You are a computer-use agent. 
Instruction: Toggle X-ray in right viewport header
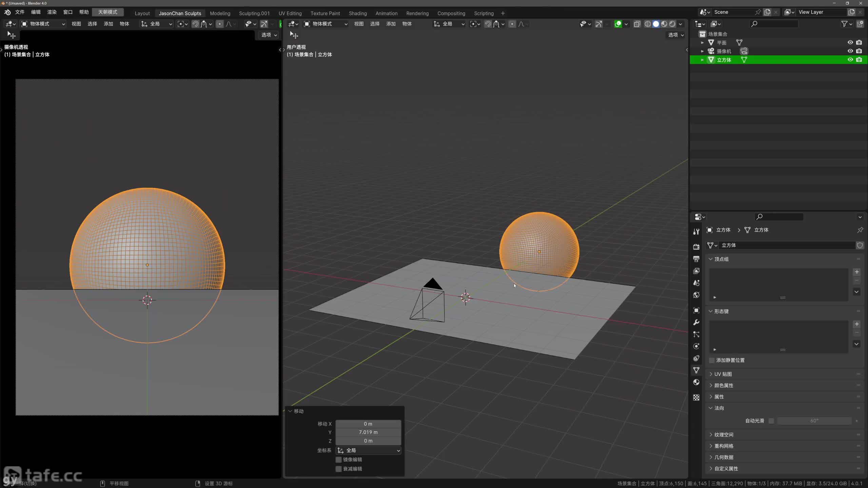(x=637, y=24)
